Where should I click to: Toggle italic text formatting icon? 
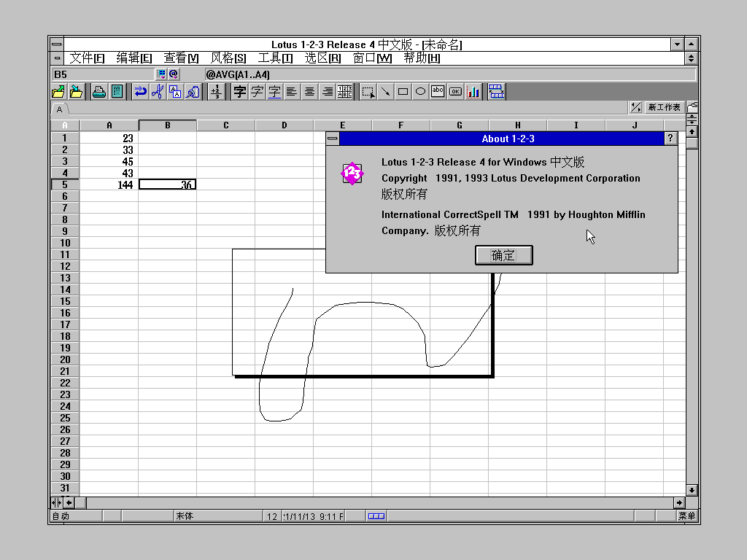257,92
